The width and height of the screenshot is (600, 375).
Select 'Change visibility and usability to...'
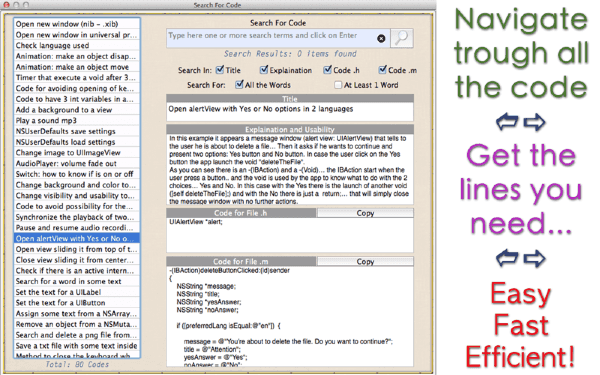click(77, 195)
